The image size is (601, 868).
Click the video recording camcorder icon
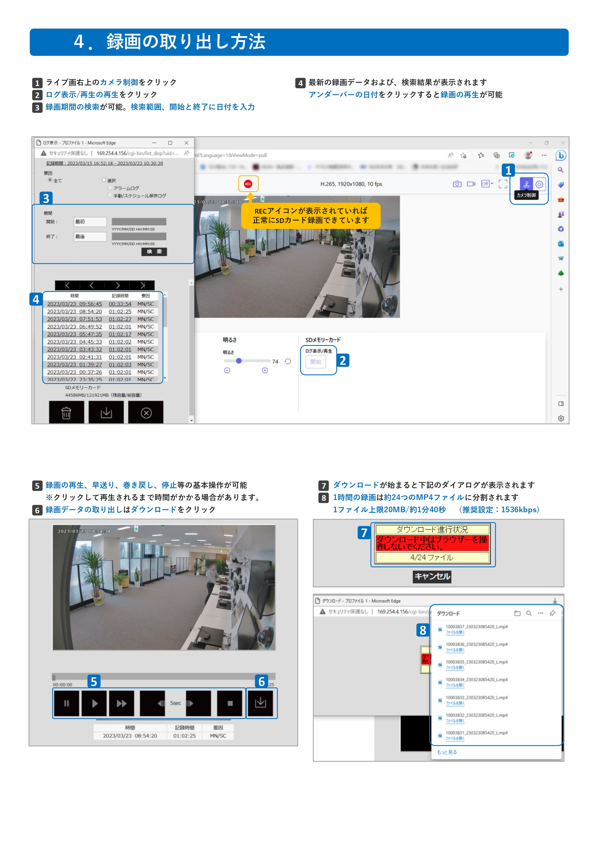tap(471, 184)
